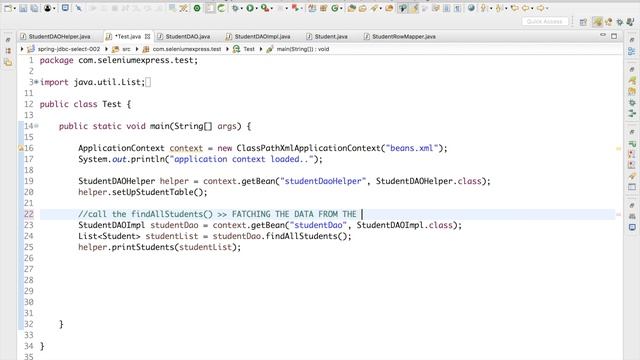Click the Open Perspective button

point(583,22)
